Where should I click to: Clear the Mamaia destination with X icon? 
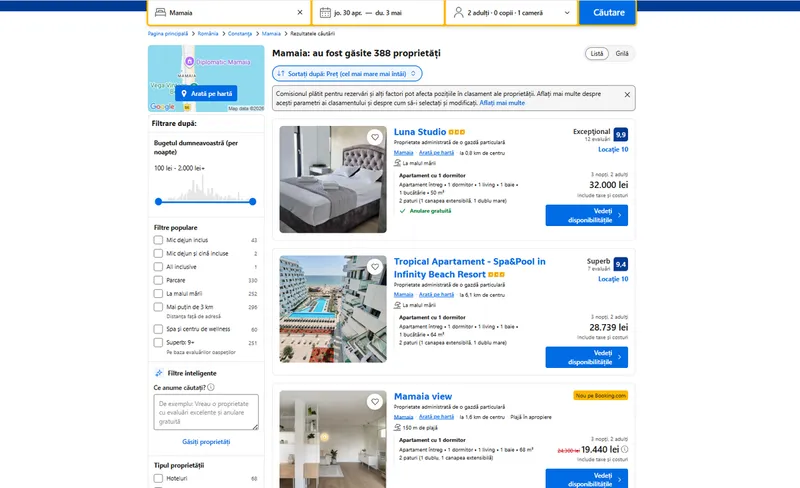[x=300, y=12]
